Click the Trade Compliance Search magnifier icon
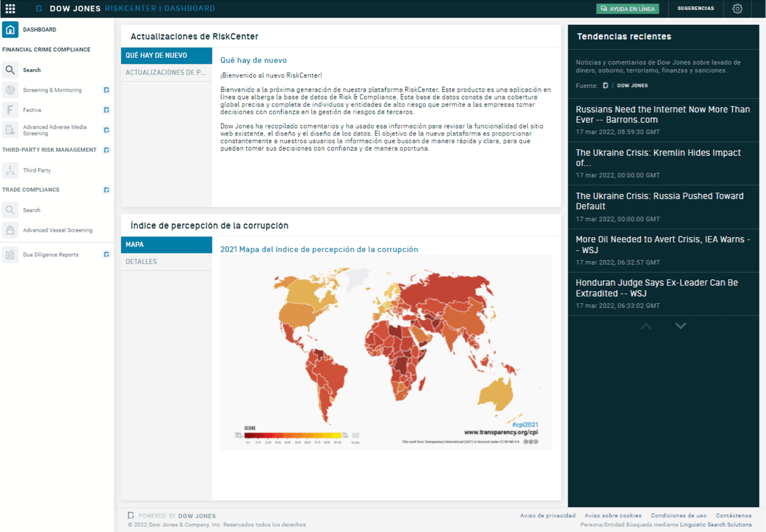 10,210
